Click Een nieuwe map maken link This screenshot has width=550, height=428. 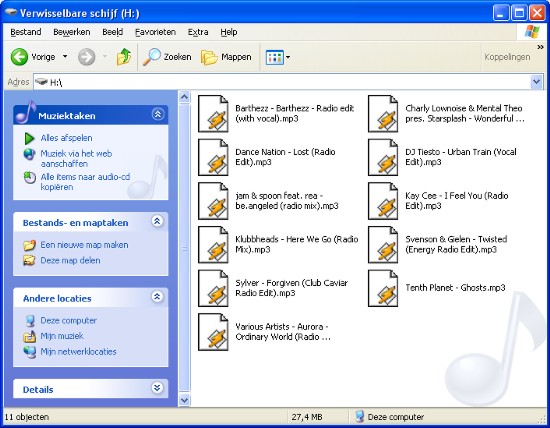(84, 245)
